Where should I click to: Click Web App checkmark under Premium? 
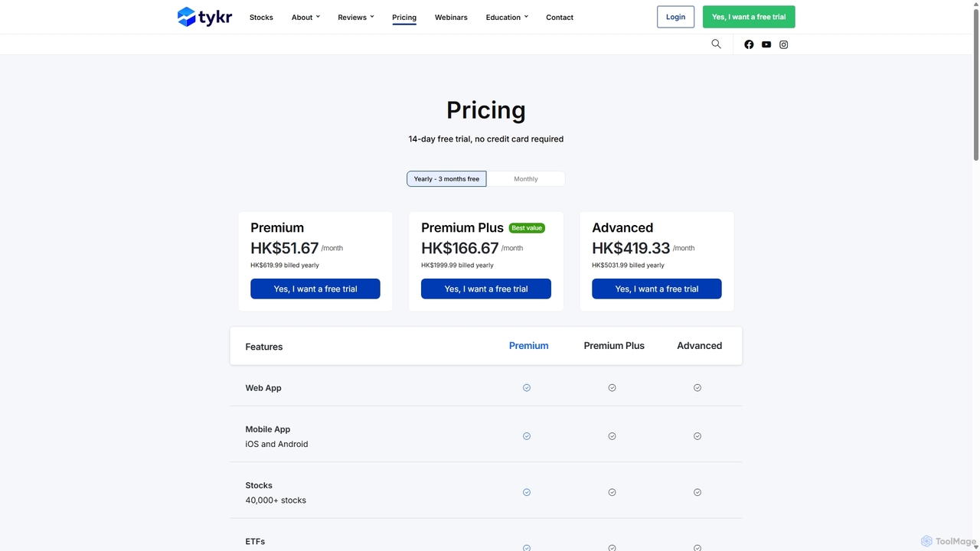click(x=527, y=388)
